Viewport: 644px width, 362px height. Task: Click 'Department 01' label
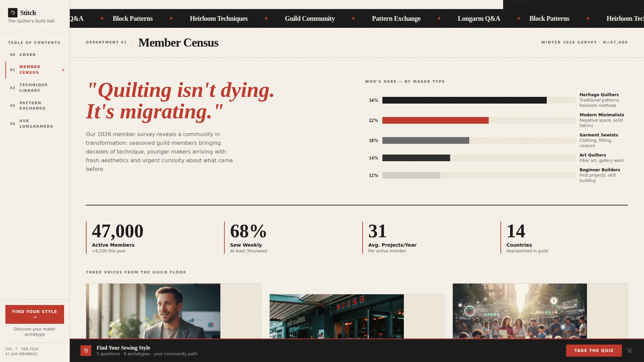coord(106,42)
